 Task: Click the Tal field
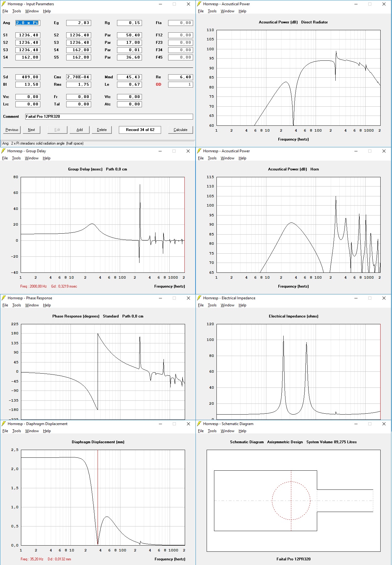point(79,104)
